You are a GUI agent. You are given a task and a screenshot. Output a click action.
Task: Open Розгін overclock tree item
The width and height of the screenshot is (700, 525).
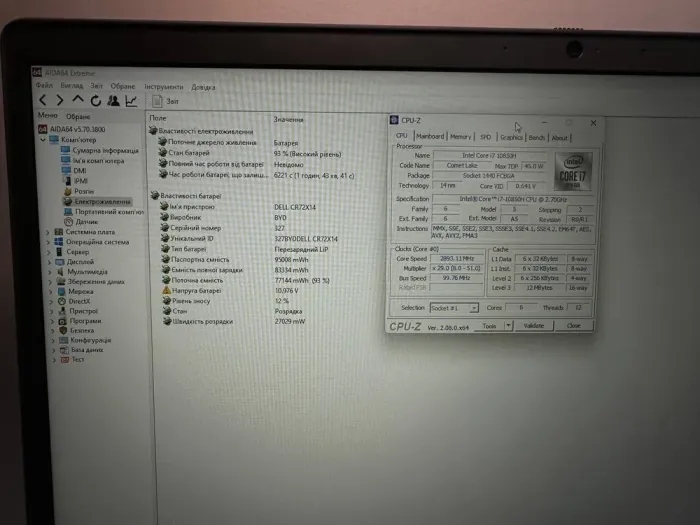tap(84, 191)
